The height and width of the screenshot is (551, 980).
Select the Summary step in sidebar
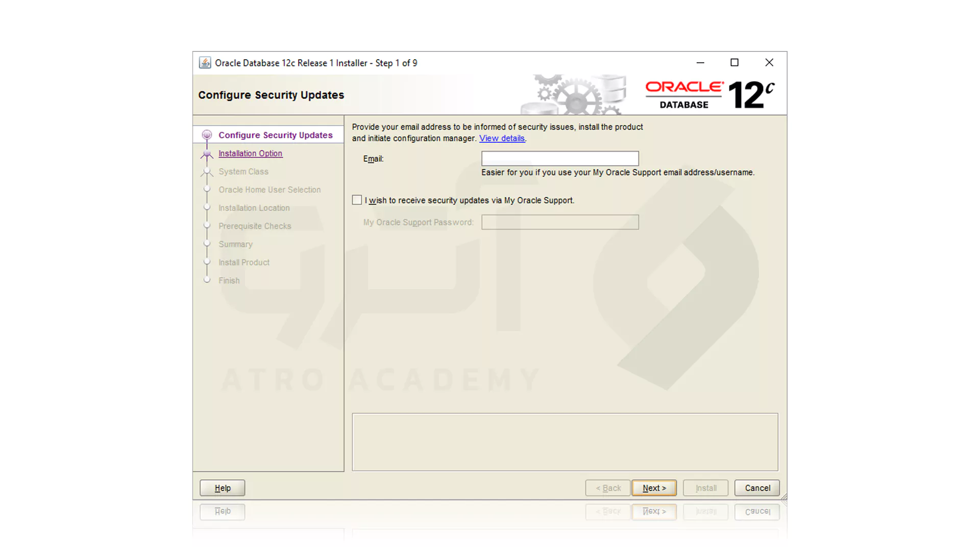click(235, 244)
